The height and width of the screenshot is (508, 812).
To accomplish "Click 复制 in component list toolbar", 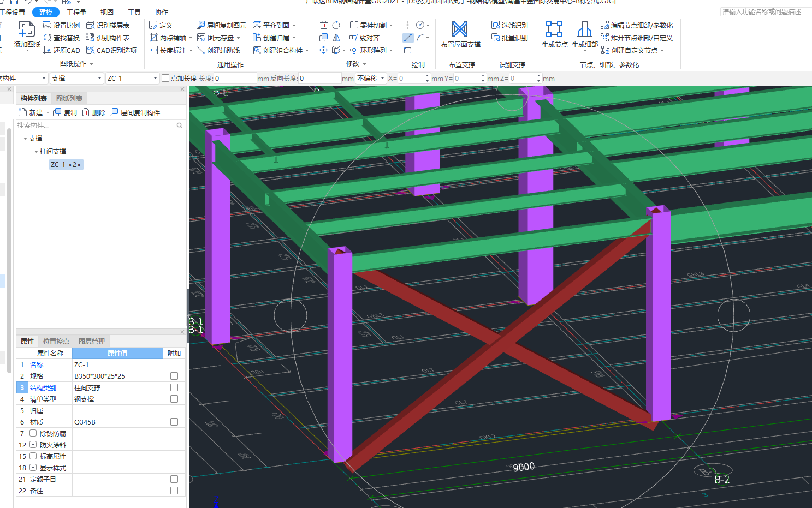I will pos(65,112).
